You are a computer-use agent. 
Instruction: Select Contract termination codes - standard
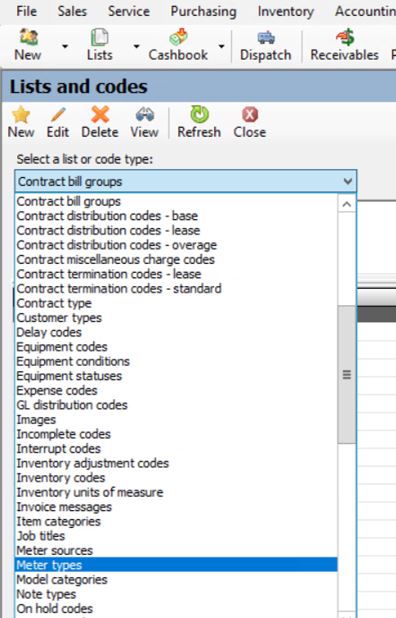click(x=176, y=289)
